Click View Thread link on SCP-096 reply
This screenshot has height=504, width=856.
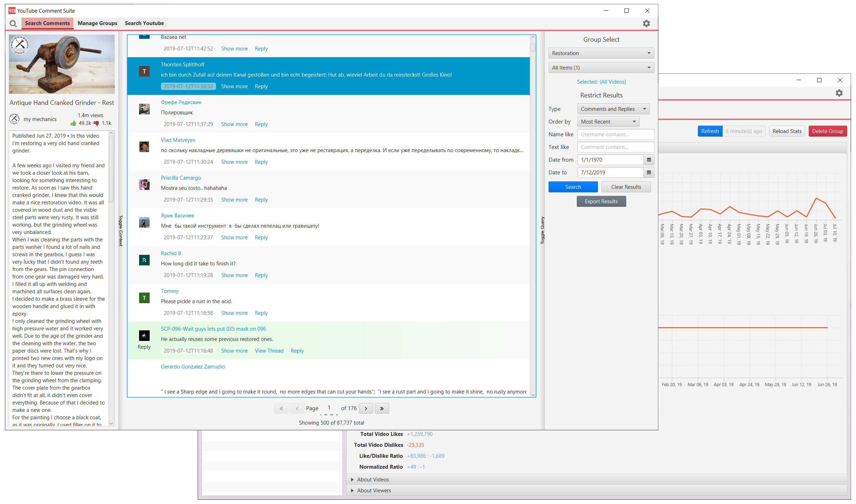269,351
